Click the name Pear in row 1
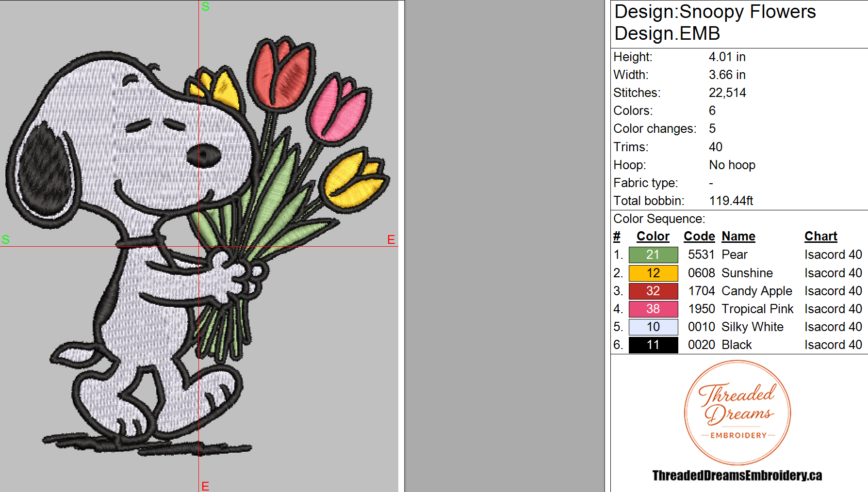 [735, 254]
